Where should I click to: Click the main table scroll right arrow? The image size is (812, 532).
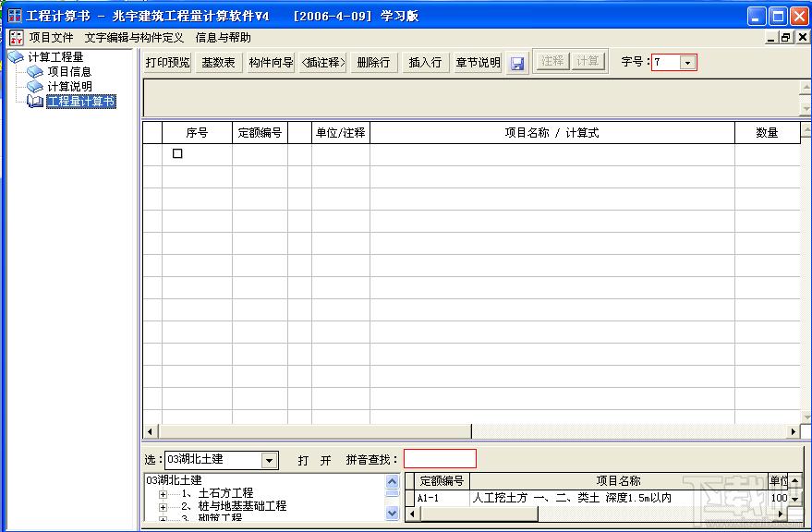click(x=794, y=431)
